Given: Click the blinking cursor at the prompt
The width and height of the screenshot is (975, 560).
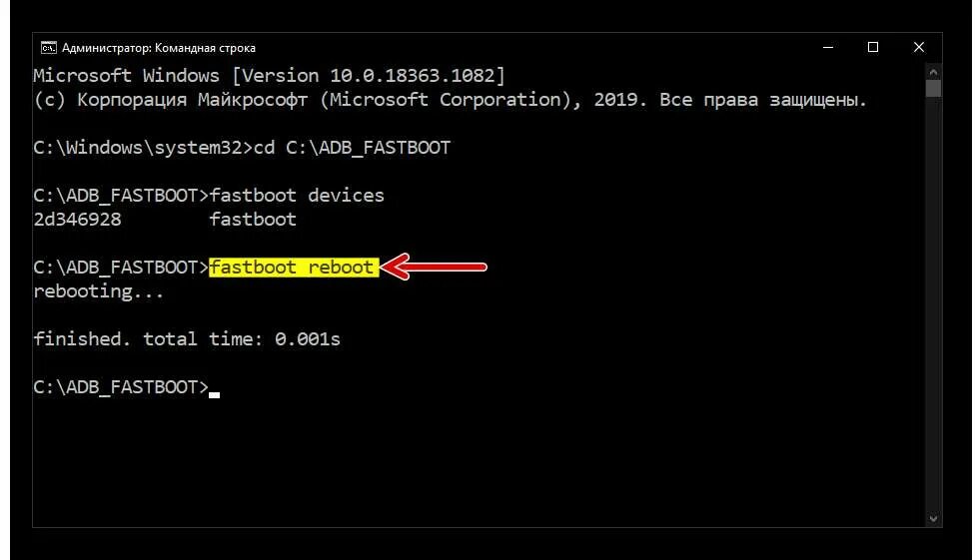Looking at the screenshot, I should pos(215,394).
